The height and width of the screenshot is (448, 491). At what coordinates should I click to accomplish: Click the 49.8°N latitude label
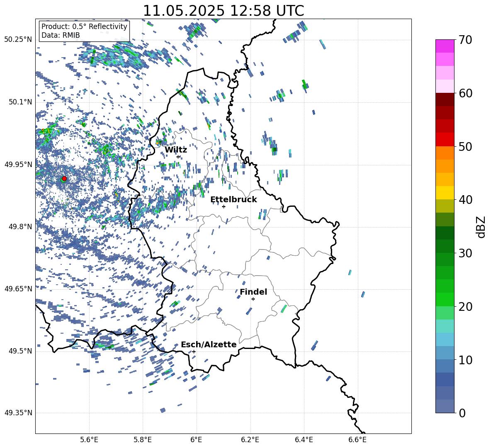20,227
